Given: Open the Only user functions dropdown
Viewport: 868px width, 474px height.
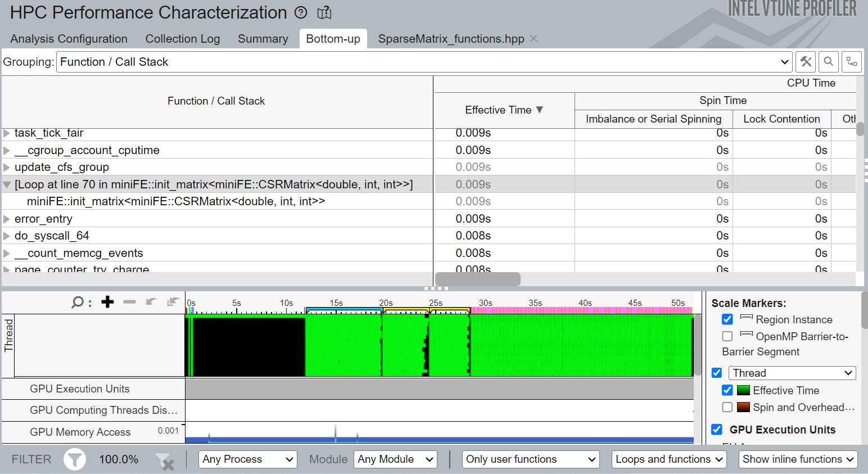Looking at the screenshot, I should 531,459.
